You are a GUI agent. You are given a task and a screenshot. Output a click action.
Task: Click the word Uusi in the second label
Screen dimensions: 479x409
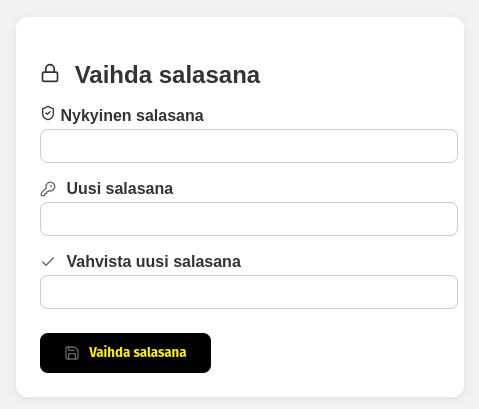[84, 188]
